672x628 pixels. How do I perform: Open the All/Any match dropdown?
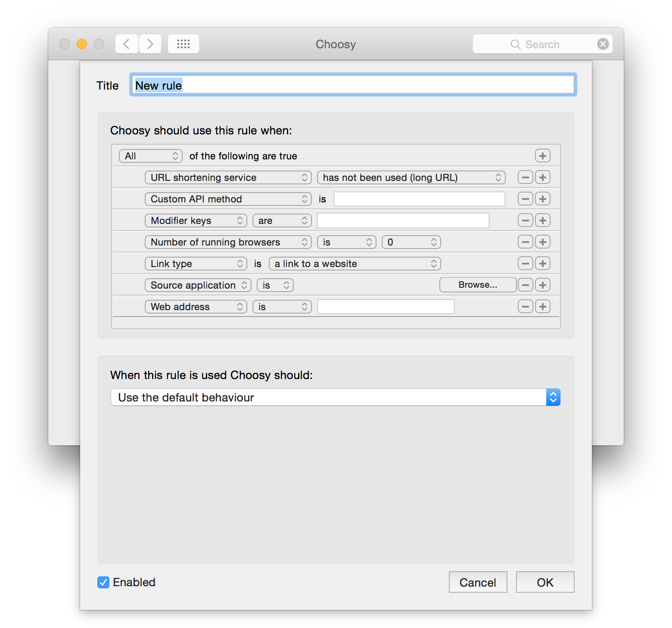click(x=151, y=156)
